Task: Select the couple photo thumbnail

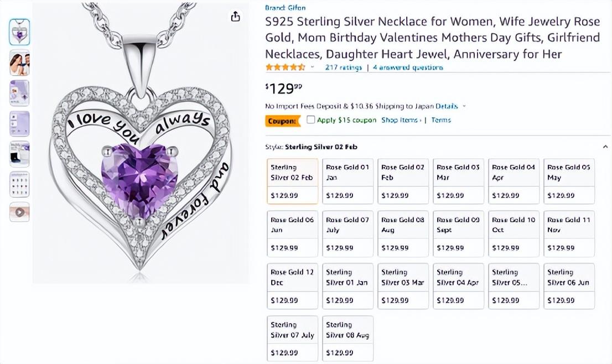Action: [x=19, y=63]
